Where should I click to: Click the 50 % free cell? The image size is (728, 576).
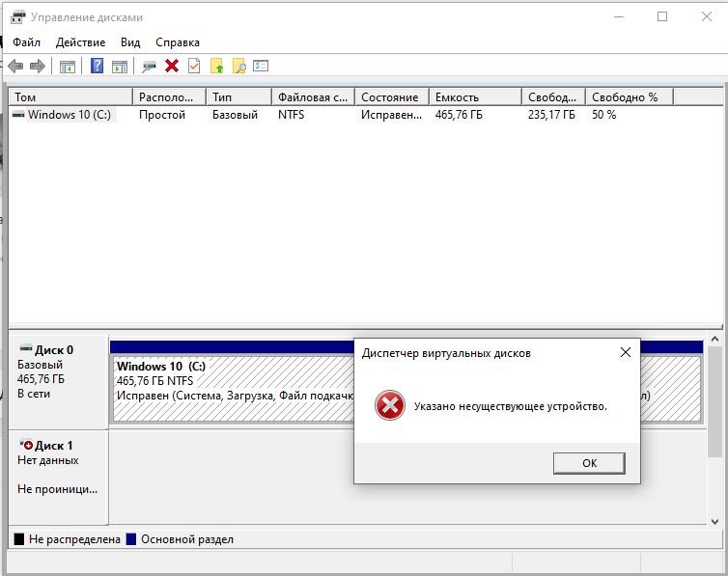(x=603, y=115)
